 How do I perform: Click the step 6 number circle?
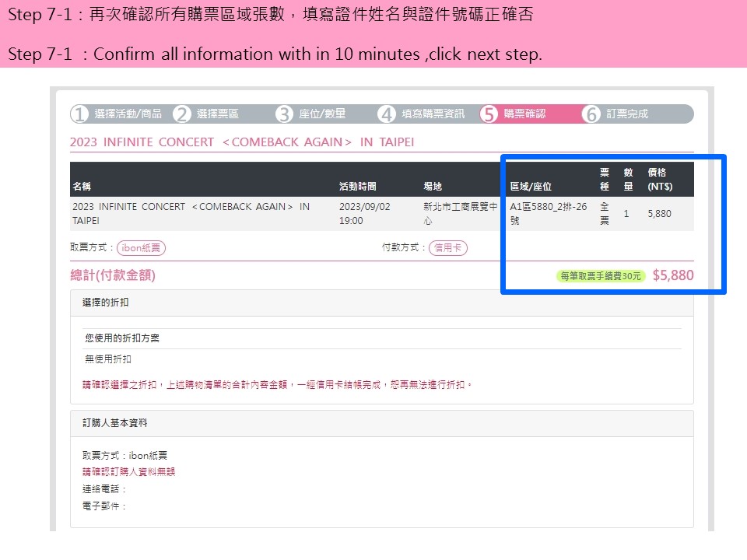click(x=591, y=114)
